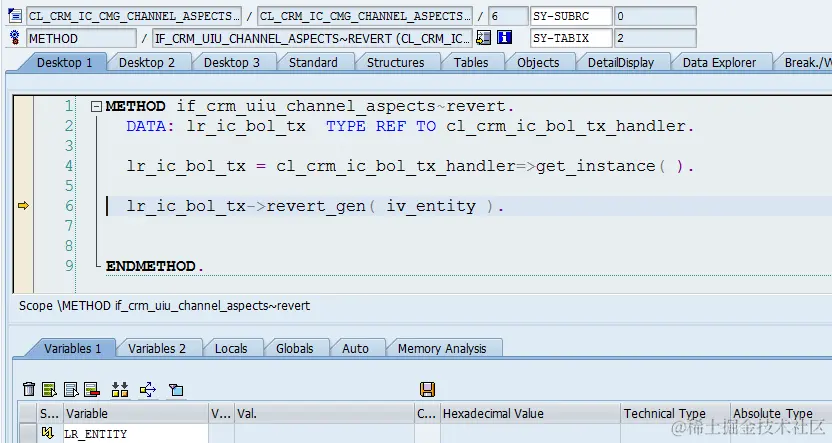
Task: Click the source program list icon
Action: (15, 16)
